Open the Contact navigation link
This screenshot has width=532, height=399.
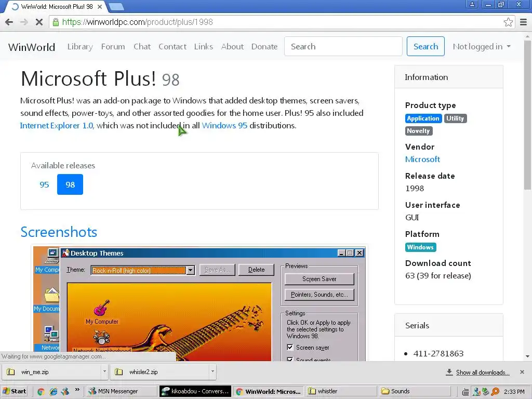click(x=172, y=46)
